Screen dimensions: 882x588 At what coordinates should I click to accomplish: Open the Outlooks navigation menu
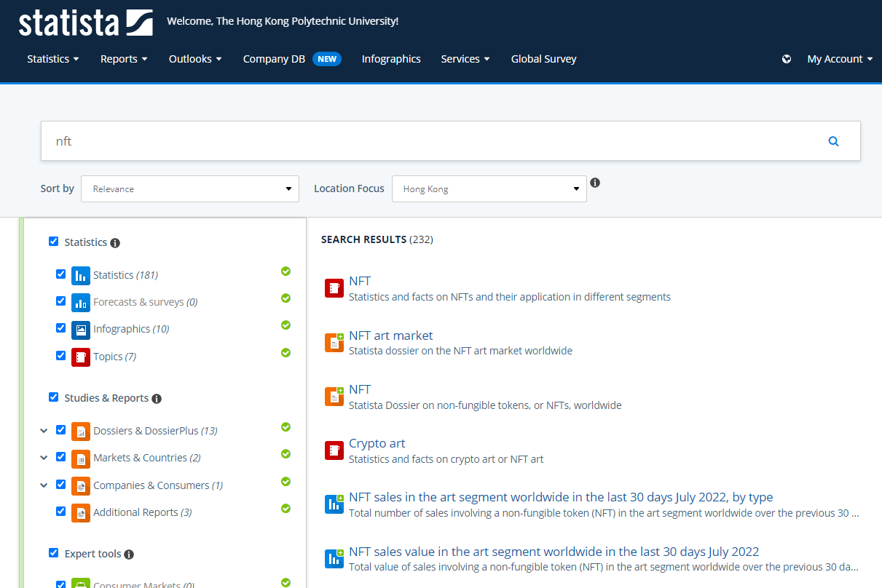(x=195, y=59)
